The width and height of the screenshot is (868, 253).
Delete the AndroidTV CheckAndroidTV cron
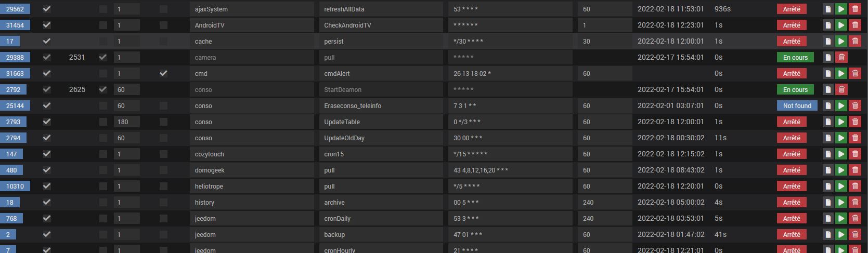pos(854,25)
